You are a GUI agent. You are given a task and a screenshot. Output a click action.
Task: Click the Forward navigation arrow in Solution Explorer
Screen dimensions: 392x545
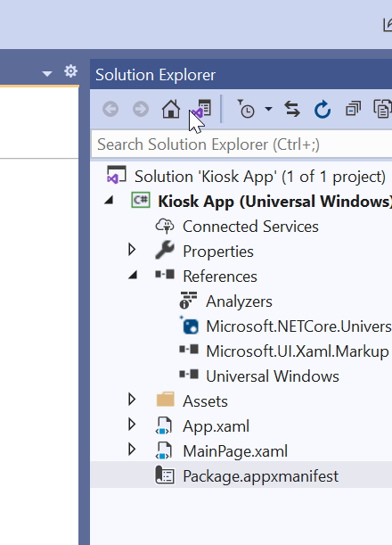click(141, 109)
